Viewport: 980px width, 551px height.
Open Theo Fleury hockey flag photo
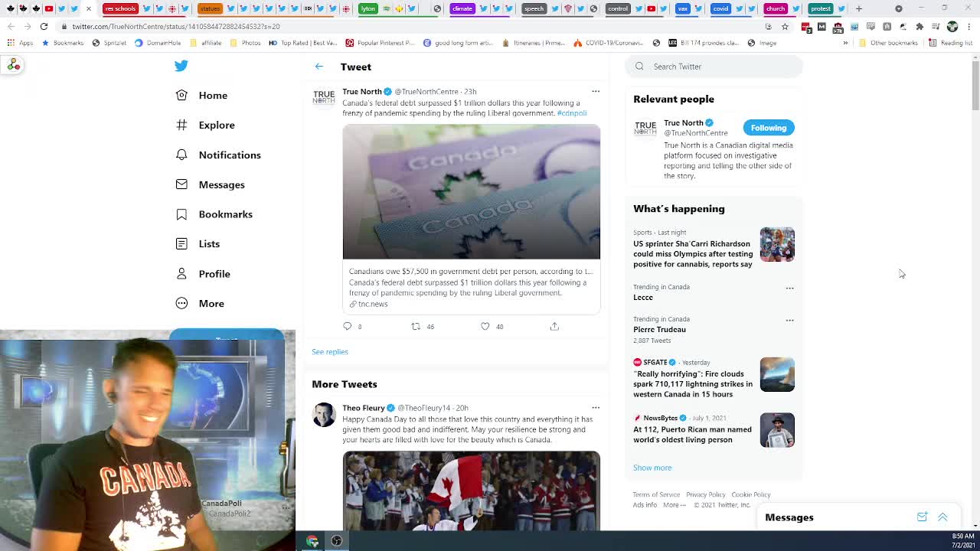471,491
